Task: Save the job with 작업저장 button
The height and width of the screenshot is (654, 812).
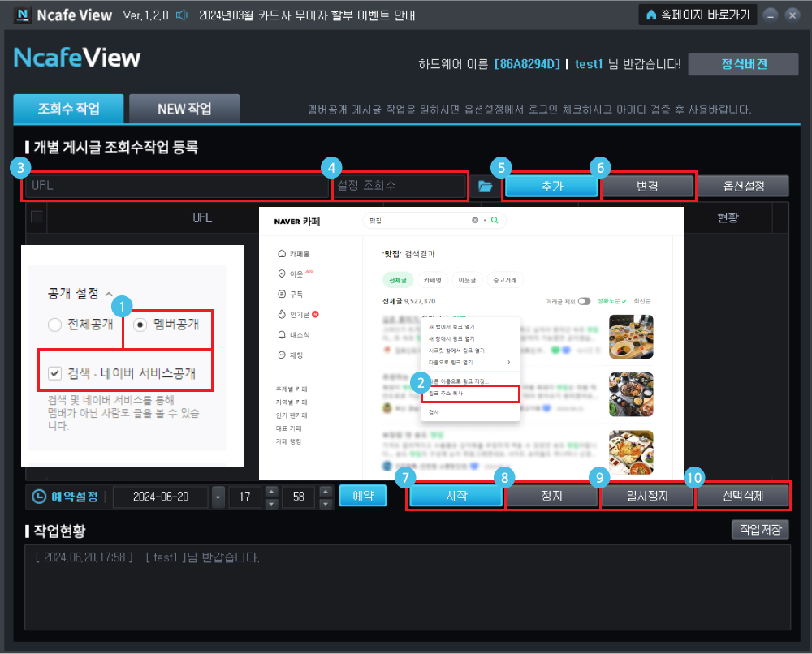Action: pyautogui.click(x=760, y=529)
